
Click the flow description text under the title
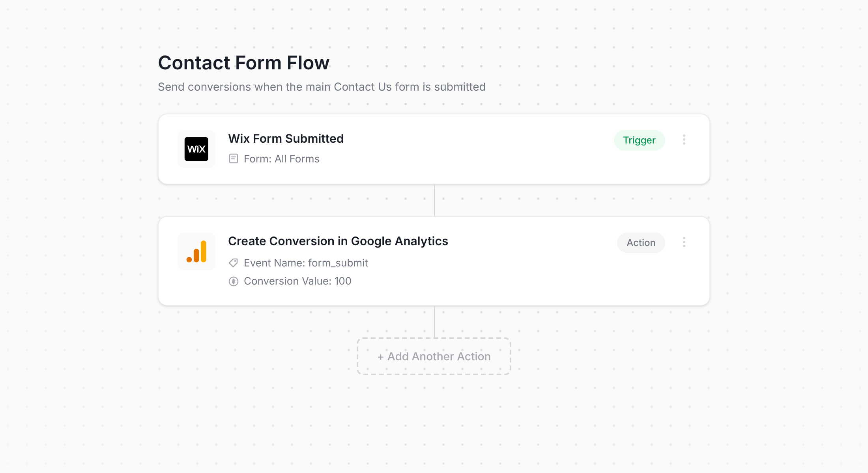tap(322, 87)
